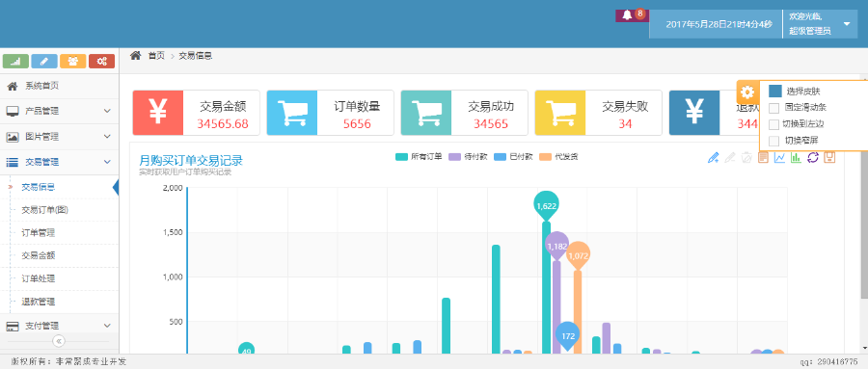Click the 49 data marker pin
The image size is (868, 369).
247,349
